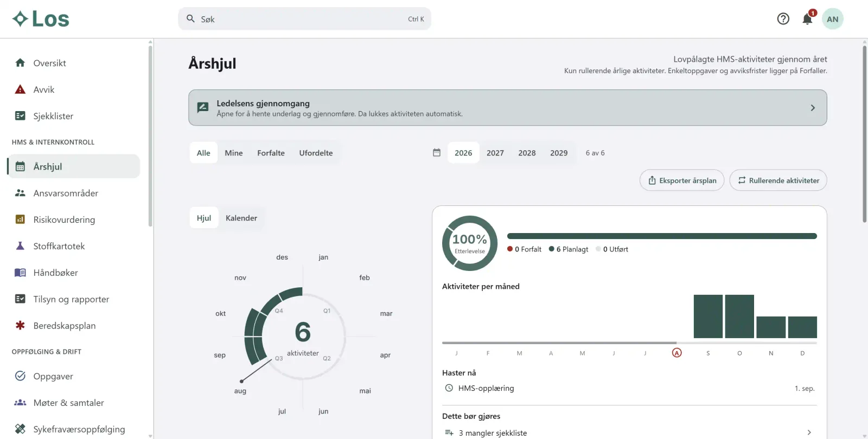This screenshot has height=439, width=868.
Task: Filter activities by Ufordelte
Action: (316, 153)
